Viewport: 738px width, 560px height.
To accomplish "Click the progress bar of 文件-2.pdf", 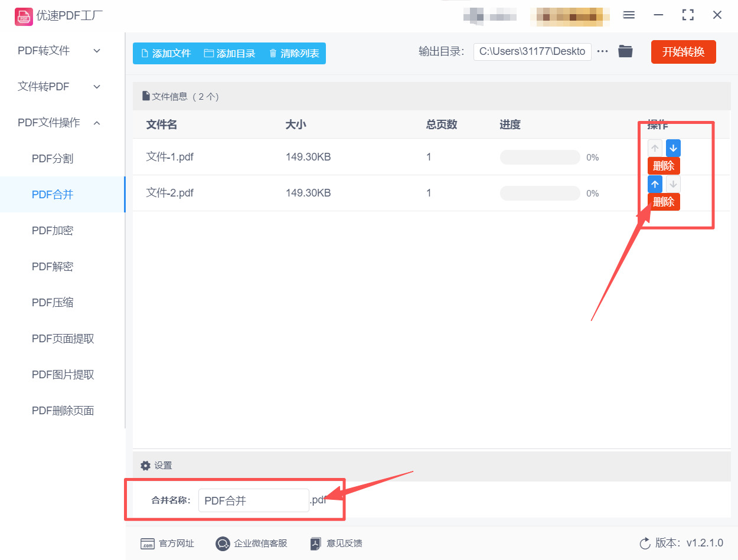I will coord(539,193).
